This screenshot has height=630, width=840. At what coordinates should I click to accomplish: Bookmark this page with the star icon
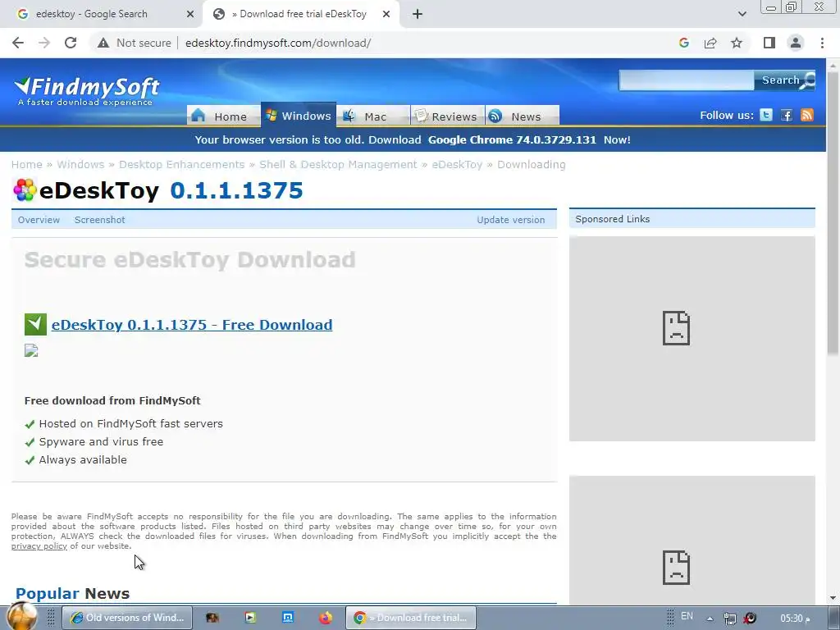(737, 43)
